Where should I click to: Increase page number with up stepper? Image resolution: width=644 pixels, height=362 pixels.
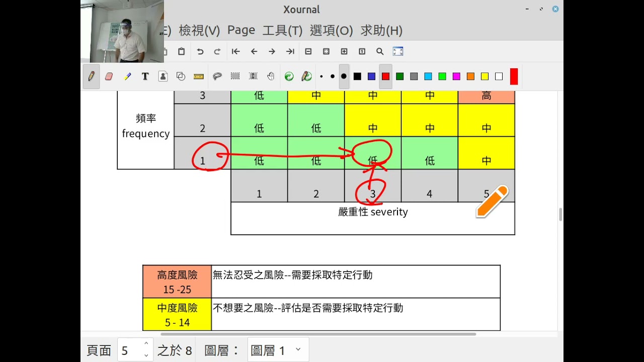click(x=146, y=344)
